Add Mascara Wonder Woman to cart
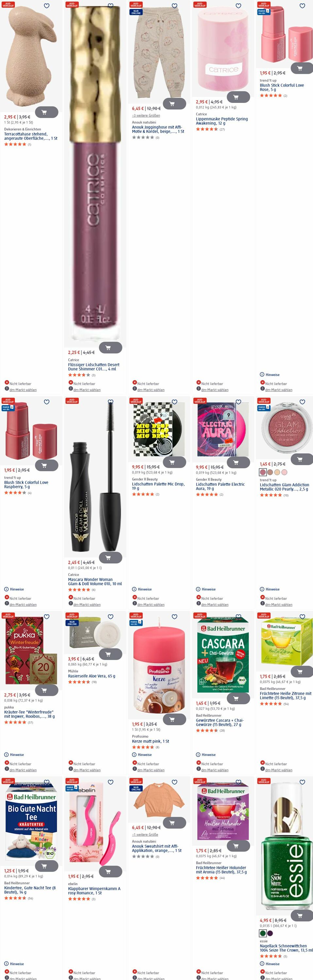The height and width of the screenshot is (980, 313). click(110, 558)
